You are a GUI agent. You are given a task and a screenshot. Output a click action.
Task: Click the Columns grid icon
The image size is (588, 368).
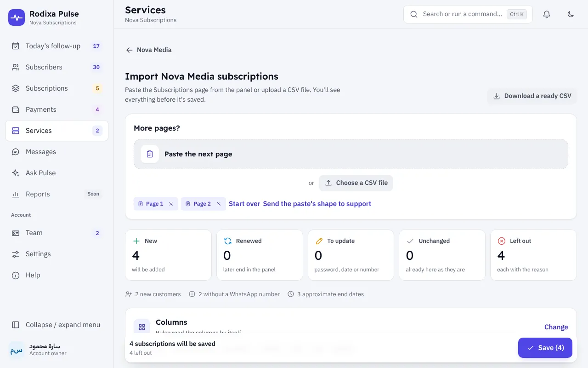[142, 327]
